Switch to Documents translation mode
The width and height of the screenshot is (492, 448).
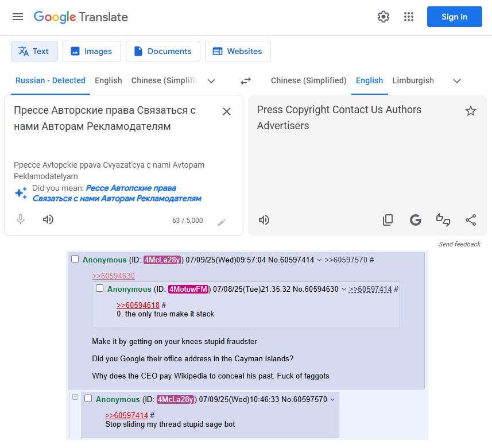point(163,51)
